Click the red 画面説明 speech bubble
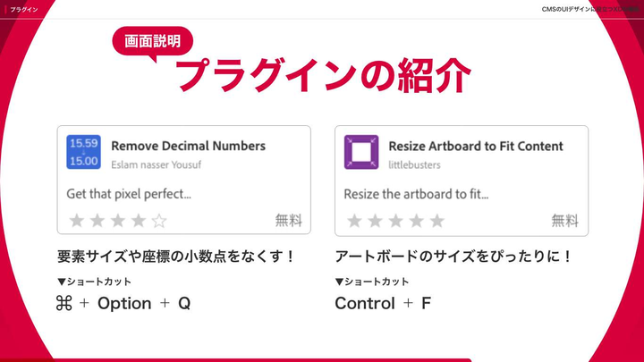The image size is (644, 362). 152,41
